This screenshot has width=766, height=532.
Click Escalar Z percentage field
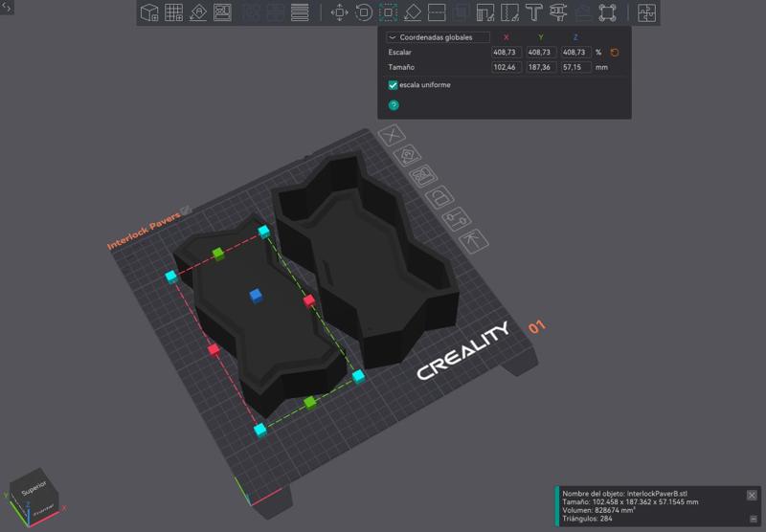pos(575,53)
